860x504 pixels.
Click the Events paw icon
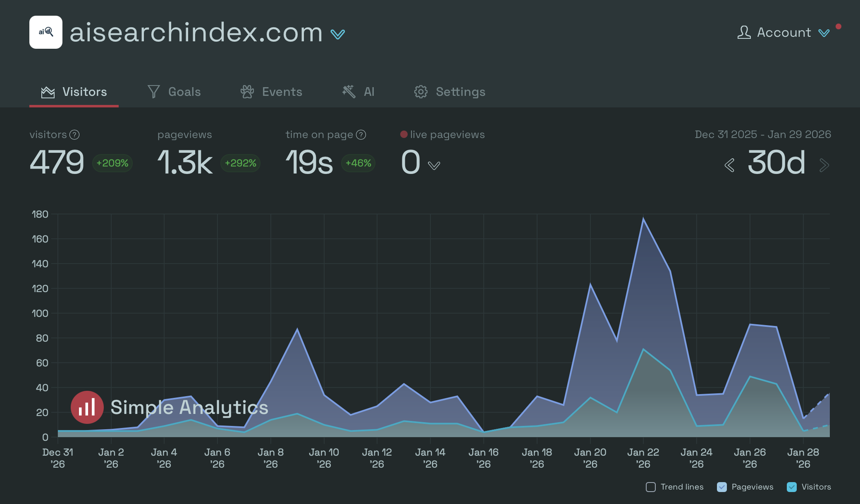[247, 92]
